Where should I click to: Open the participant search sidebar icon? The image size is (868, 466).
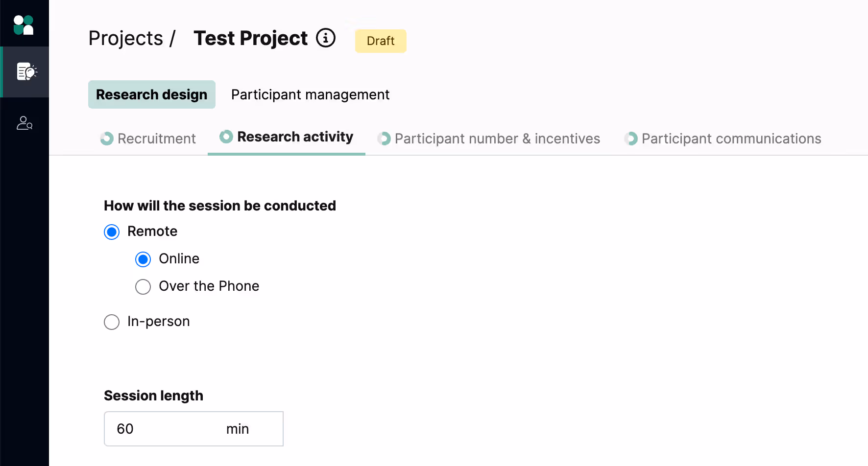click(x=24, y=123)
